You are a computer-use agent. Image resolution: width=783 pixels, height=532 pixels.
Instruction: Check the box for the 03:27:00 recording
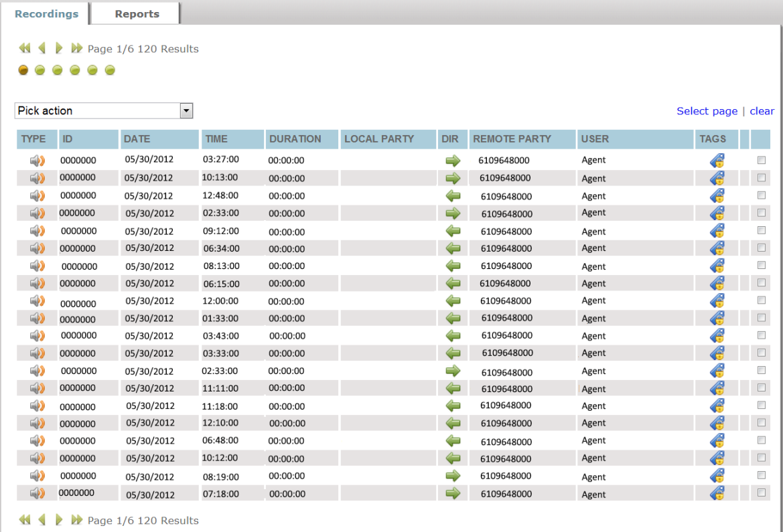coord(761,160)
